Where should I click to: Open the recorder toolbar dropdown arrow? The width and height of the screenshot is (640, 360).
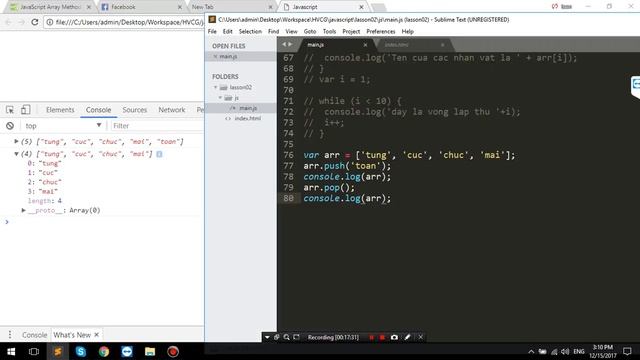click(267, 337)
